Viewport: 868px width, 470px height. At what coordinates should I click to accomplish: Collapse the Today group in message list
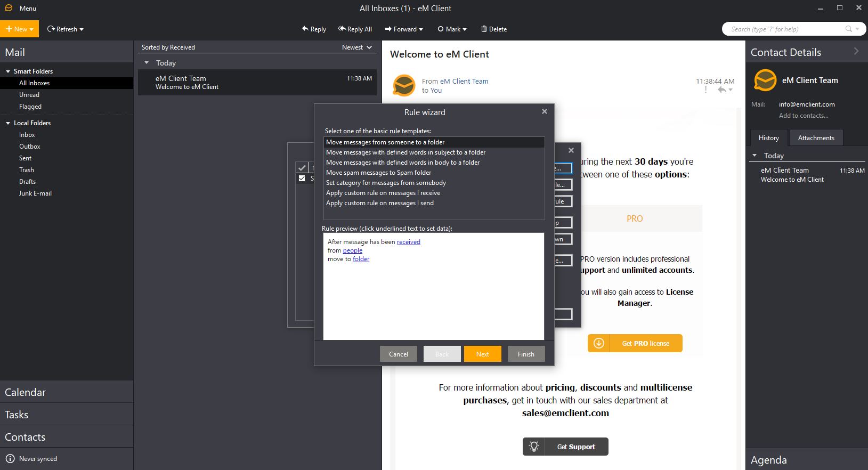pos(147,63)
